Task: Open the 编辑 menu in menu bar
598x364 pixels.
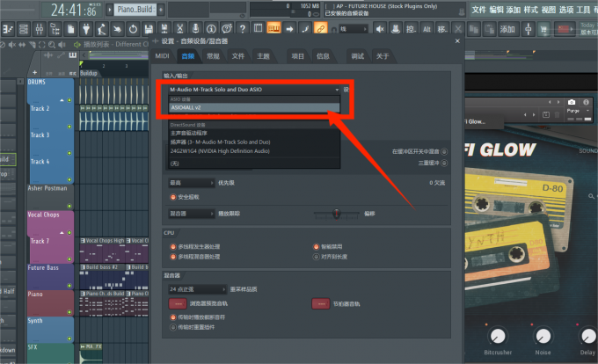Action: pyautogui.click(x=496, y=10)
